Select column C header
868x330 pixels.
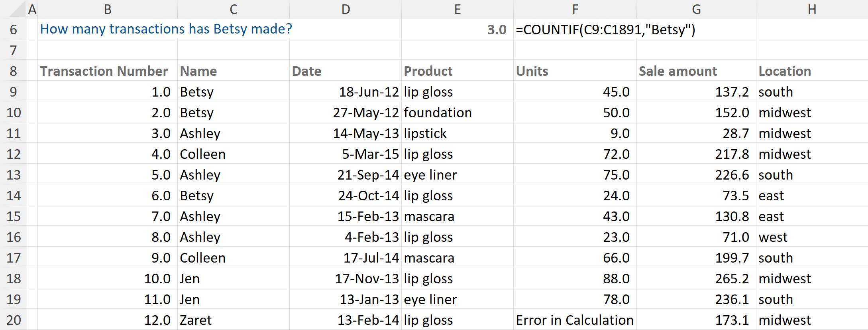(x=234, y=9)
